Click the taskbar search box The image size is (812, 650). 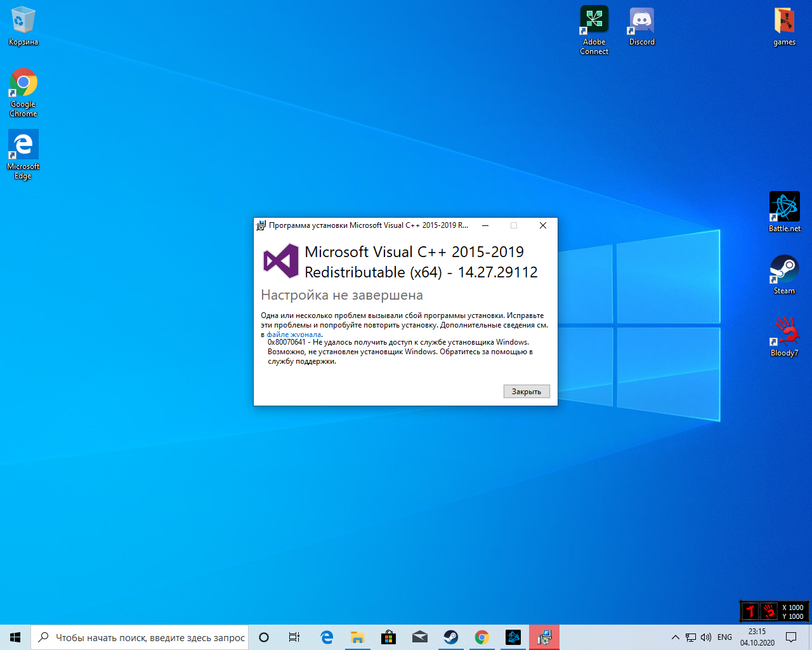[140, 637]
